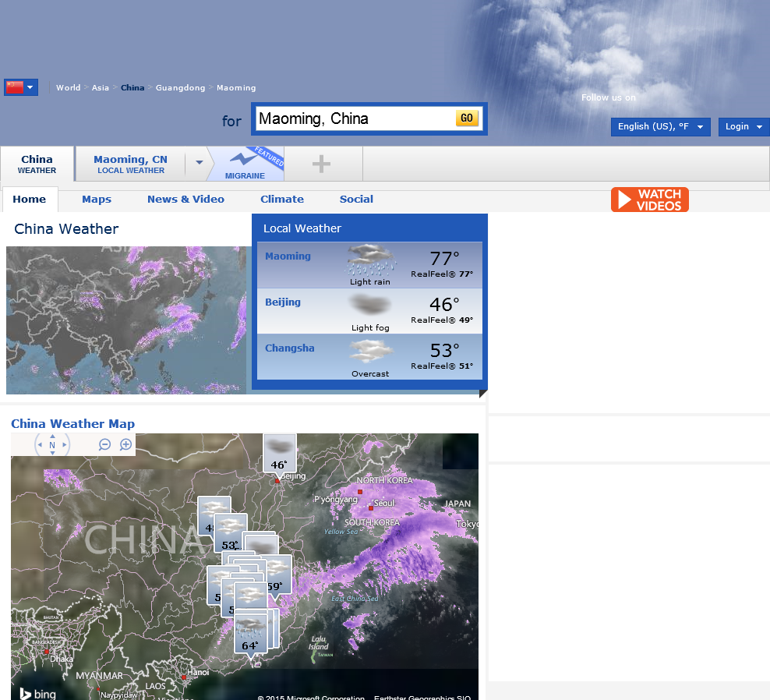Click the 53° Changsha temperature
The image size is (770, 700).
444,350
